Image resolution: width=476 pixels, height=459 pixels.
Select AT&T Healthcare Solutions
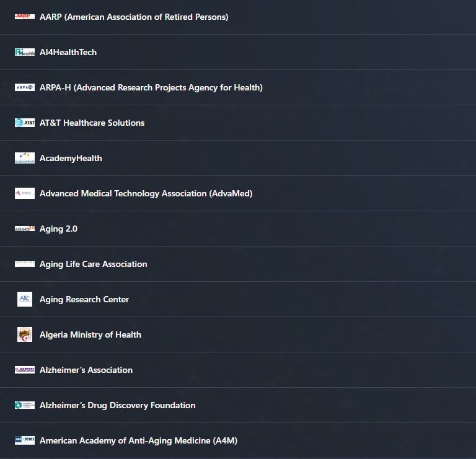(92, 123)
